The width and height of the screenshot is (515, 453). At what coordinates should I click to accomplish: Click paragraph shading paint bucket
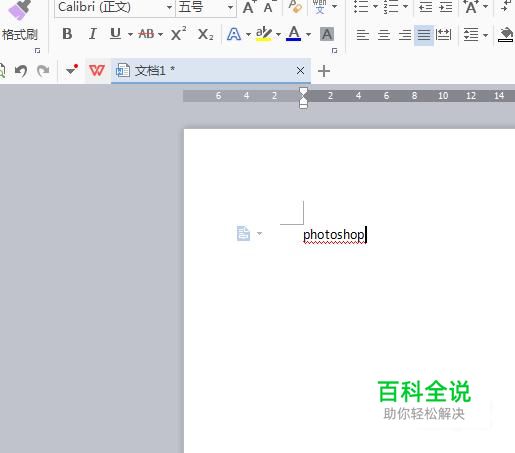click(506, 35)
